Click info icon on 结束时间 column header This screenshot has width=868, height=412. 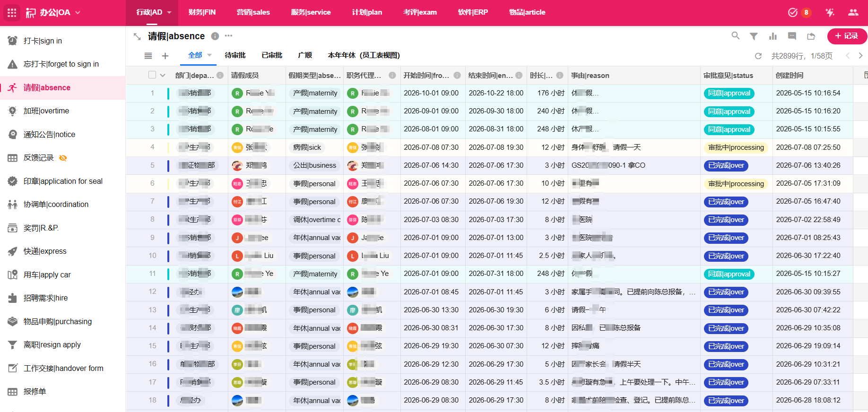519,75
